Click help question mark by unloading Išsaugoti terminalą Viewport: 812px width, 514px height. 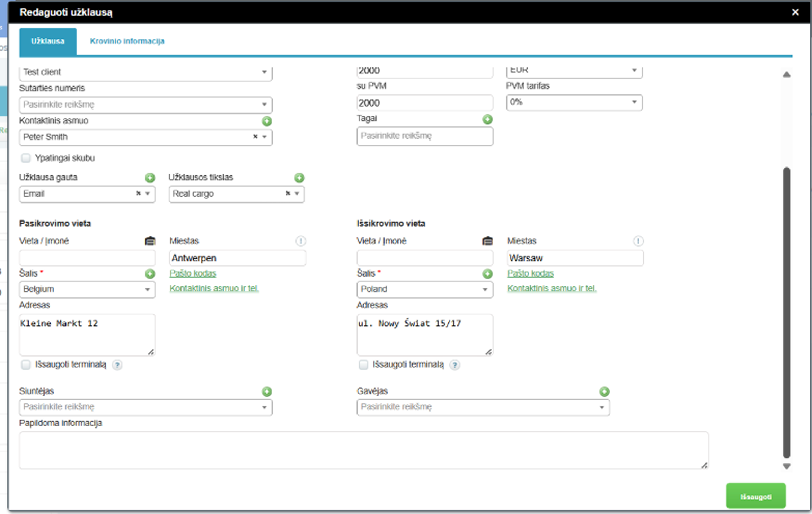[454, 365]
